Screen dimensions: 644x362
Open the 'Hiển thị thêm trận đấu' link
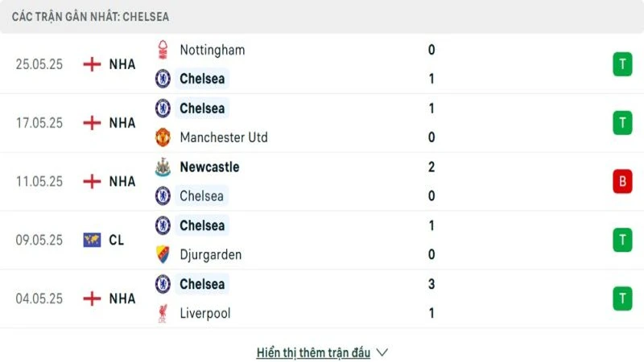(314, 352)
